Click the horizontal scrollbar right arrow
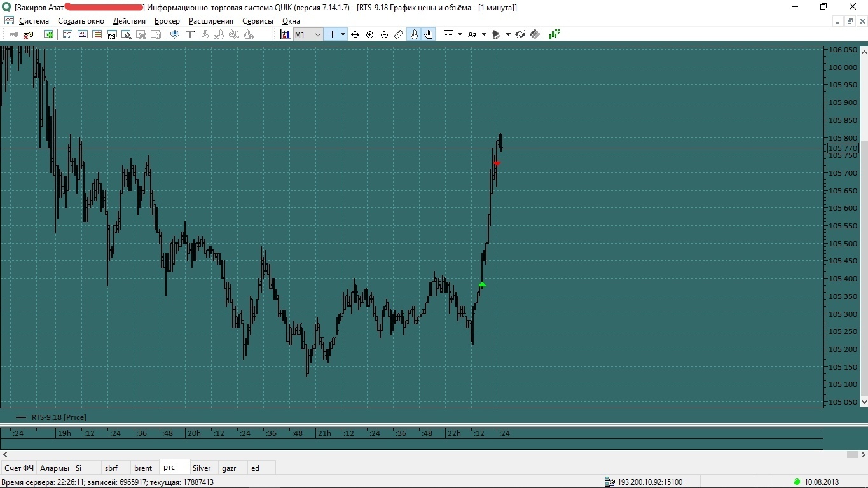 (x=864, y=455)
